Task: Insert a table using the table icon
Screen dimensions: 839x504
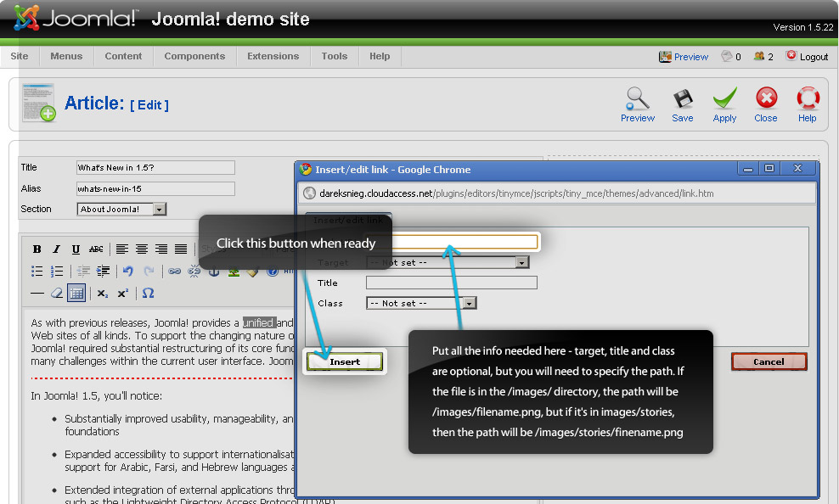Action: pos(76,294)
